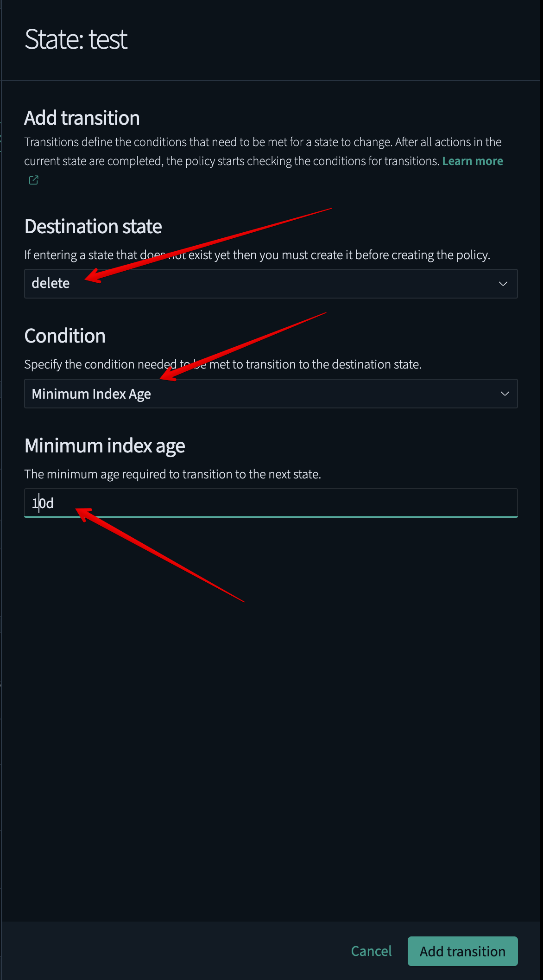543x980 pixels.
Task: Click the transitions description paragraph
Action: 232,151
